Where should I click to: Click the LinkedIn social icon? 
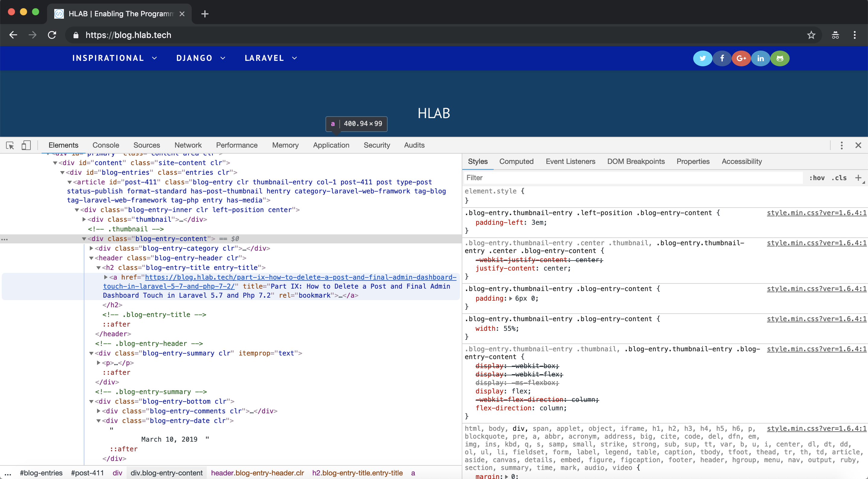(760, 58)
